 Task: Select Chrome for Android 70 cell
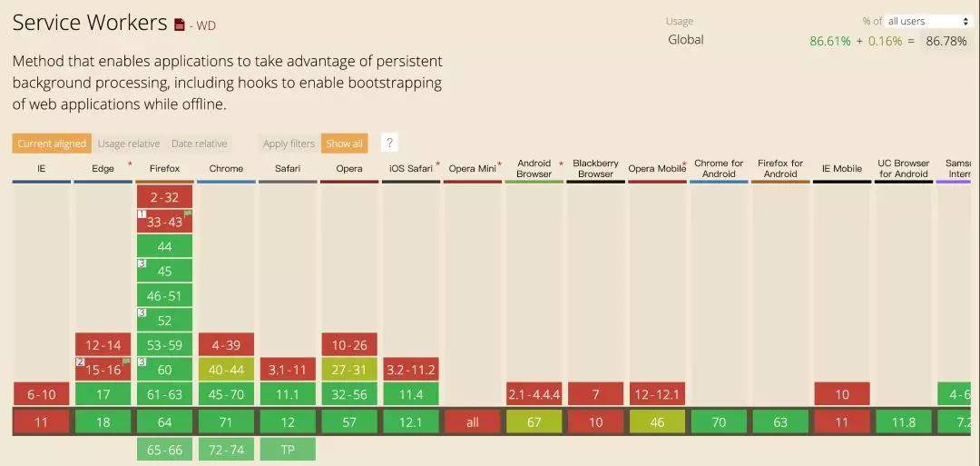[719, 422]
